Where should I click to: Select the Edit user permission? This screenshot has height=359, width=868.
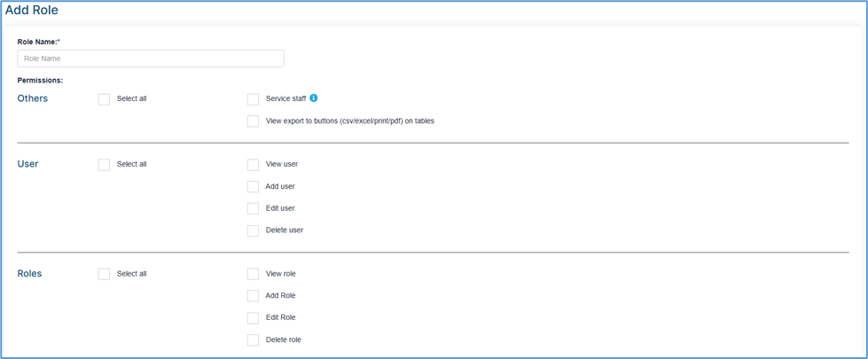point(253,208)
